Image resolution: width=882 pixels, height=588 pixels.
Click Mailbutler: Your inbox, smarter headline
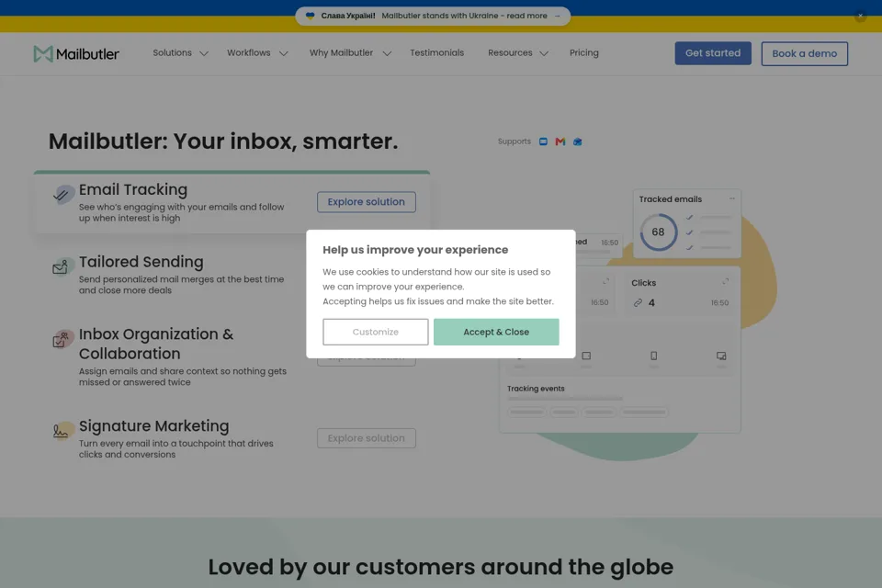pyautogui.click(x=222, y=141)
